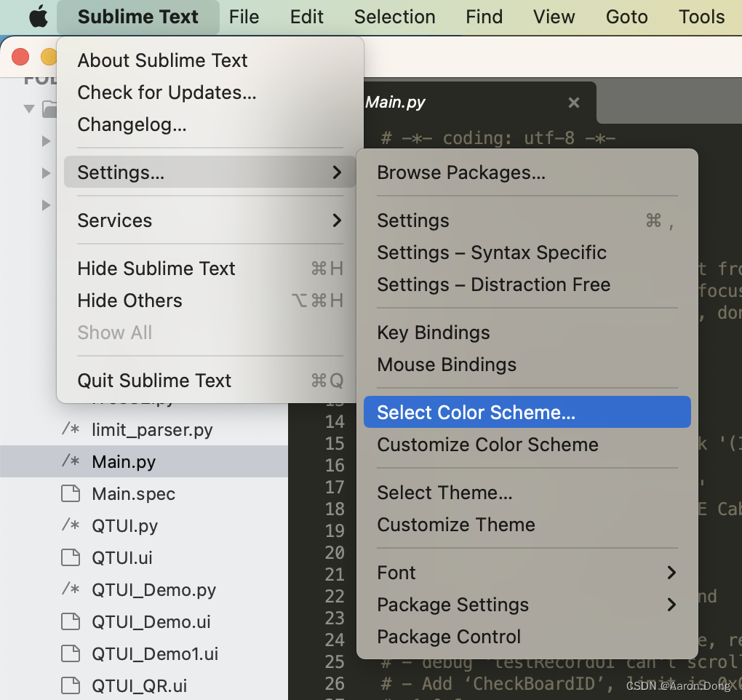Click the file icon beside QTUI_QR.ui

(71, 685)
